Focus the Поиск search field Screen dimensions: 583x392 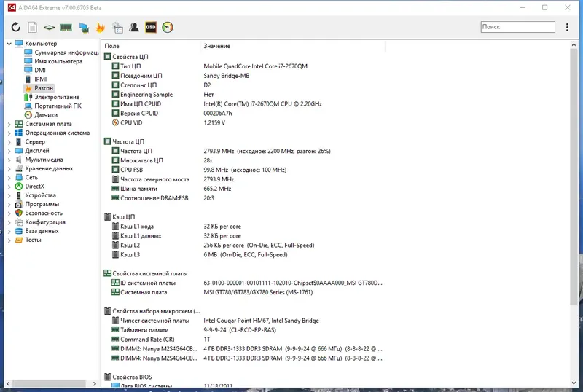[517, 27]
